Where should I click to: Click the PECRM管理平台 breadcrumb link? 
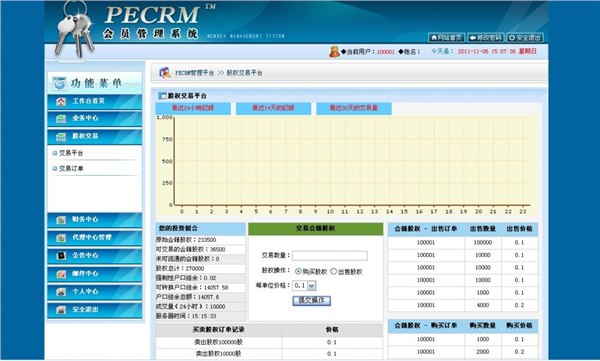194,73
